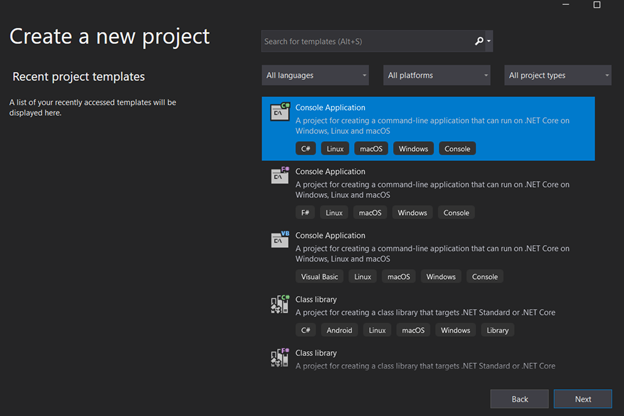Image resolution: width=624 pixels, height=416 pixels.
Task: Click the F# Console Application template icon
Action: (280, 176)
